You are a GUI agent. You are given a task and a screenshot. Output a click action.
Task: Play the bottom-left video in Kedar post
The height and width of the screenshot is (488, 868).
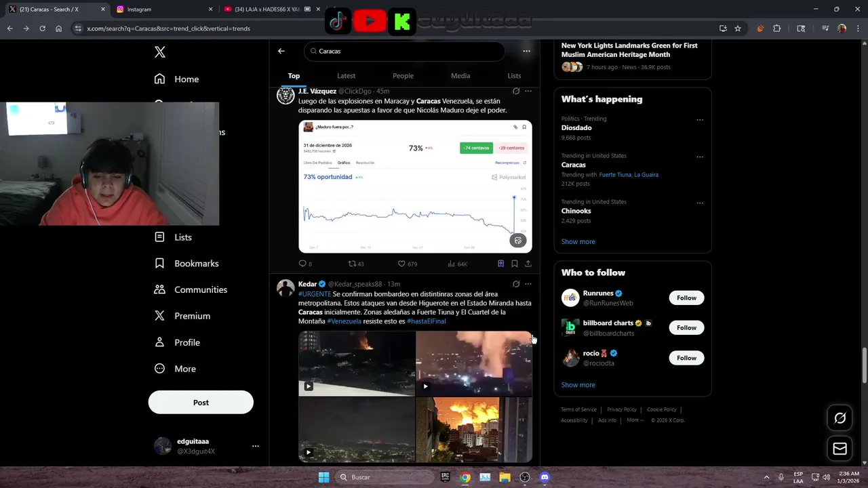(x=357, y=430)
